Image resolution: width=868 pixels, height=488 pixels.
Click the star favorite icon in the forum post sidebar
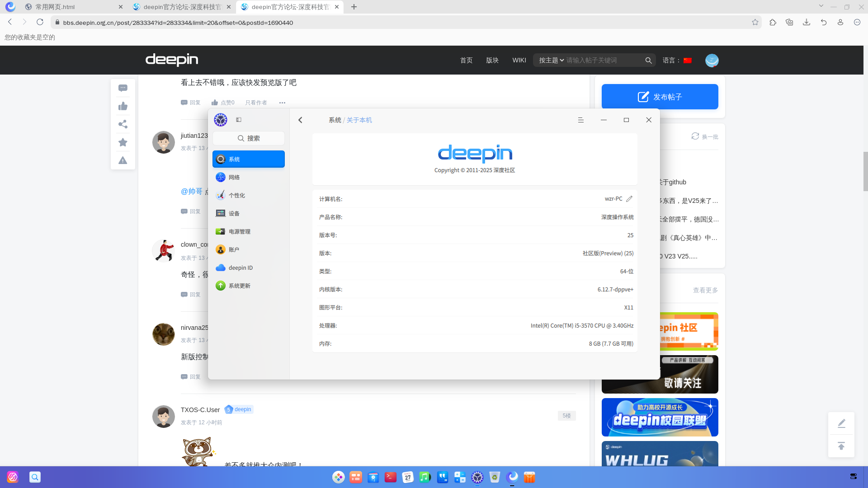123,142
